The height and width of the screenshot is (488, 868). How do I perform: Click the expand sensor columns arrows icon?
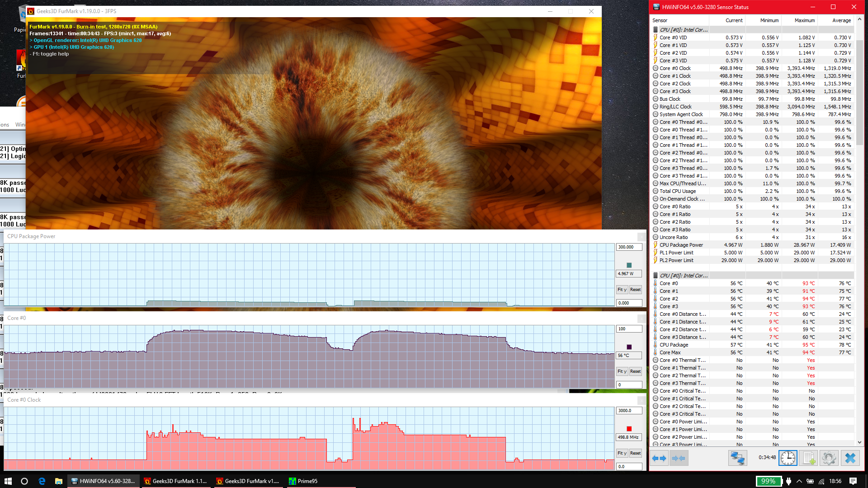(x=659, y=458)
